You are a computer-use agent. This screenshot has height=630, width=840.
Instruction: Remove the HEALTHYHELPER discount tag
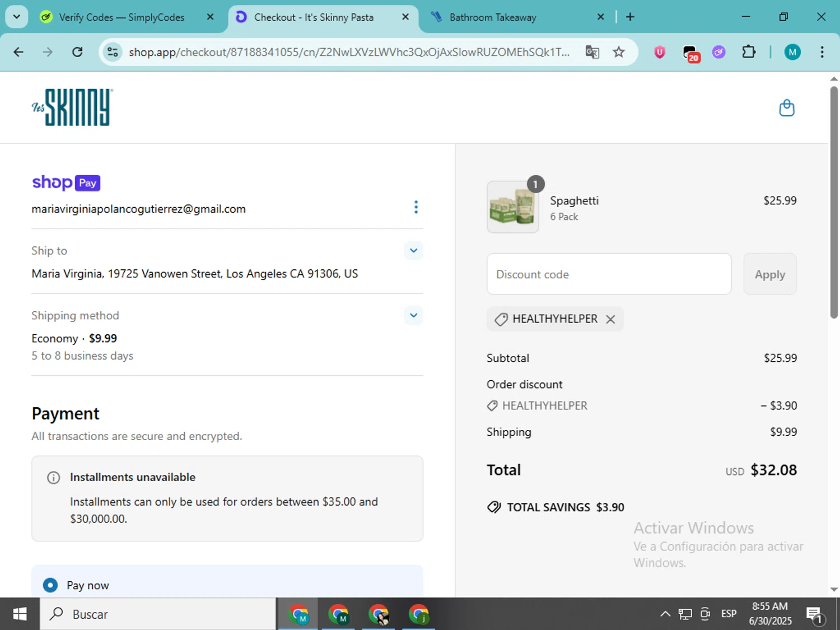tap(610, 319)
